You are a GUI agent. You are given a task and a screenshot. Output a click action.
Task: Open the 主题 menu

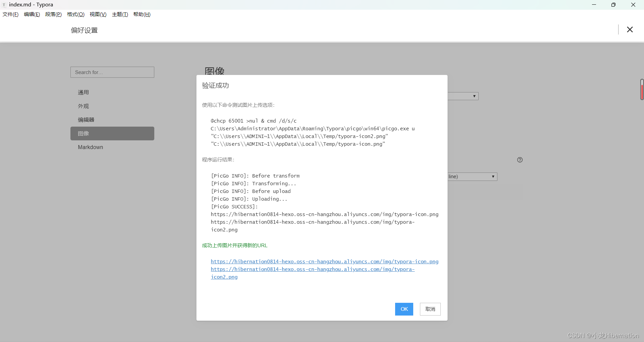tap(120, 14)
